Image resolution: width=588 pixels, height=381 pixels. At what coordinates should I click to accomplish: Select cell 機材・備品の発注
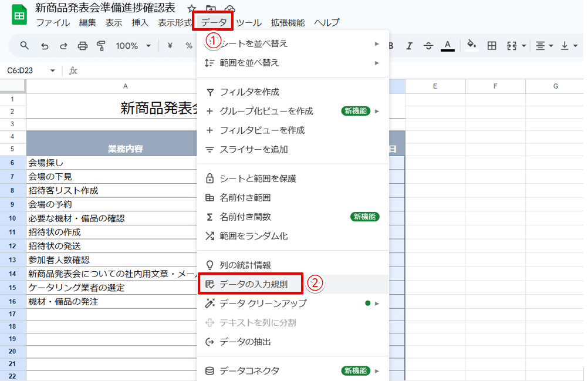[111, 302]
